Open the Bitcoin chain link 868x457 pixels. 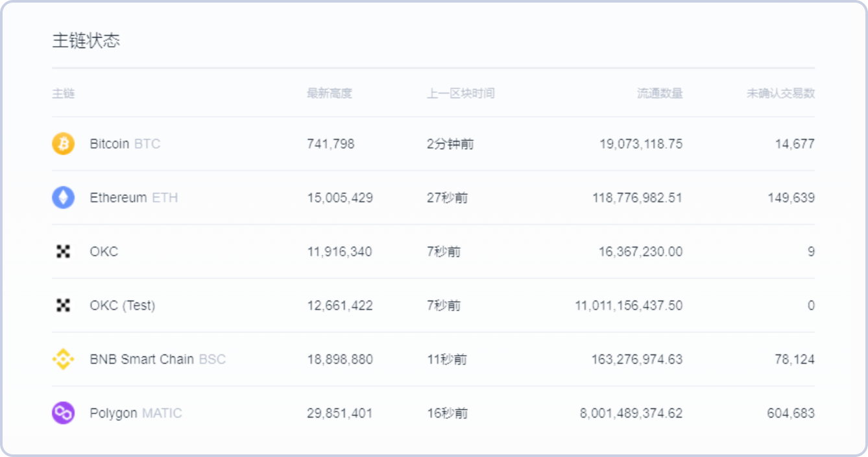click(110, 143)
